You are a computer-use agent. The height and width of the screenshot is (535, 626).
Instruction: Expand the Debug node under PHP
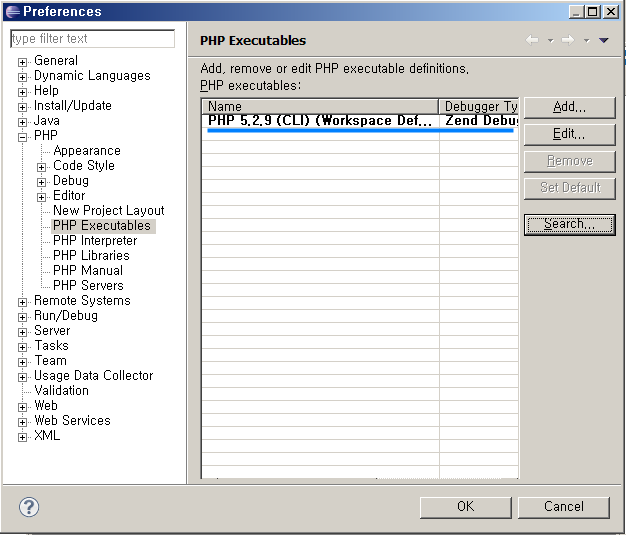point(42,182)
